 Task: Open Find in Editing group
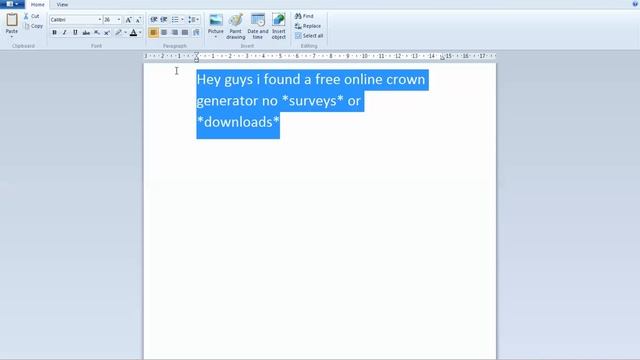coord(304,16)
